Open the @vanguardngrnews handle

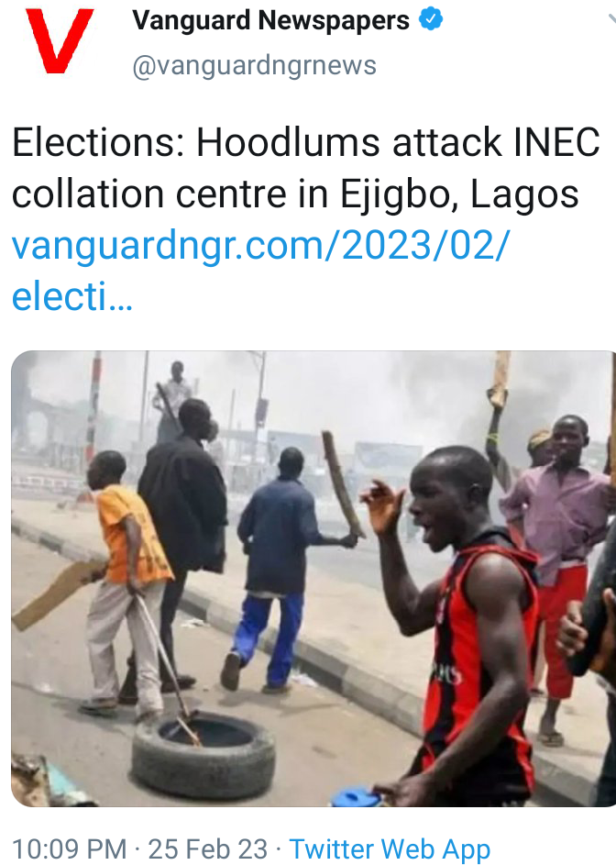[254, 65]
